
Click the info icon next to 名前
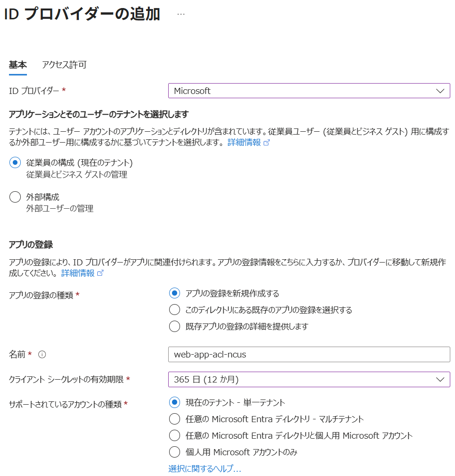point(42,354)
